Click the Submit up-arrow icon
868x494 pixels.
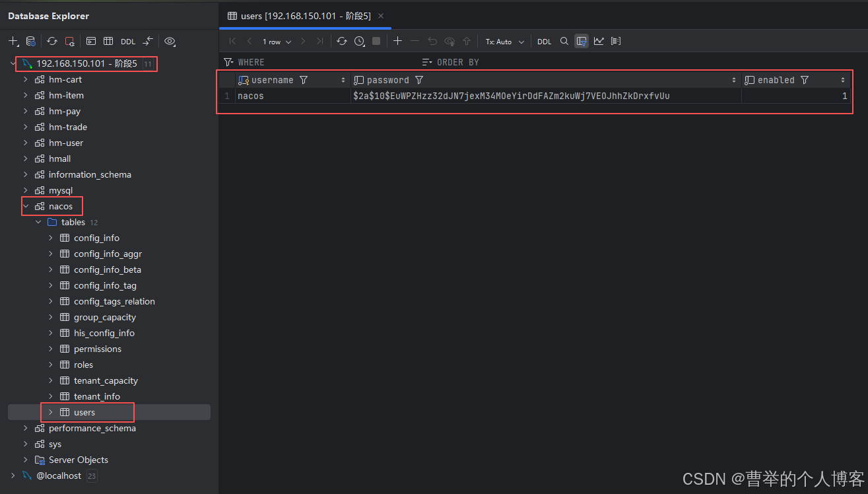(x=467, y=41)
